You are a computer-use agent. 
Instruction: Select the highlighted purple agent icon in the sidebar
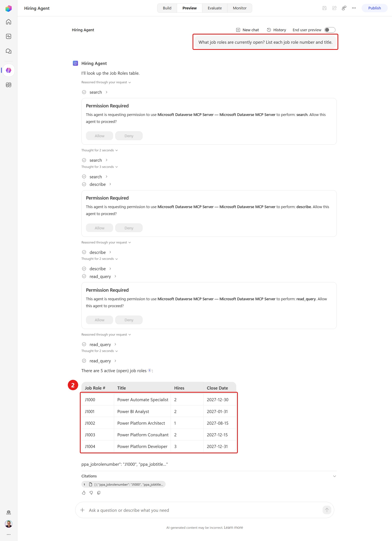click(x=9, y=70)
